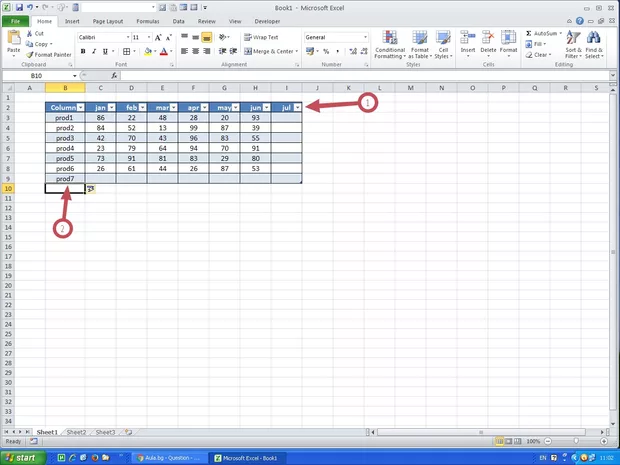Click the Accounting number format icon
The height and width of the screenshot is (465, 620).
[310, 51]
